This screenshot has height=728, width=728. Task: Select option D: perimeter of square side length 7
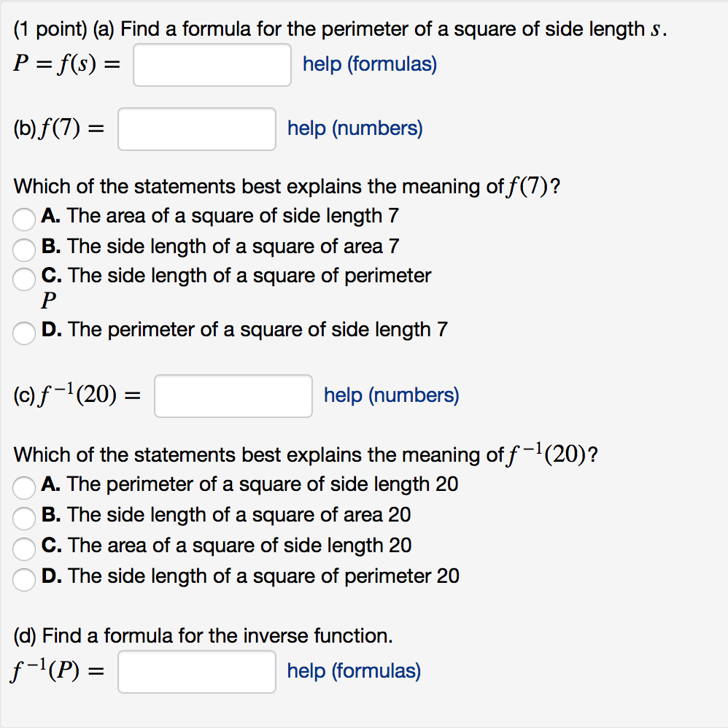click(x=23, y=333)
